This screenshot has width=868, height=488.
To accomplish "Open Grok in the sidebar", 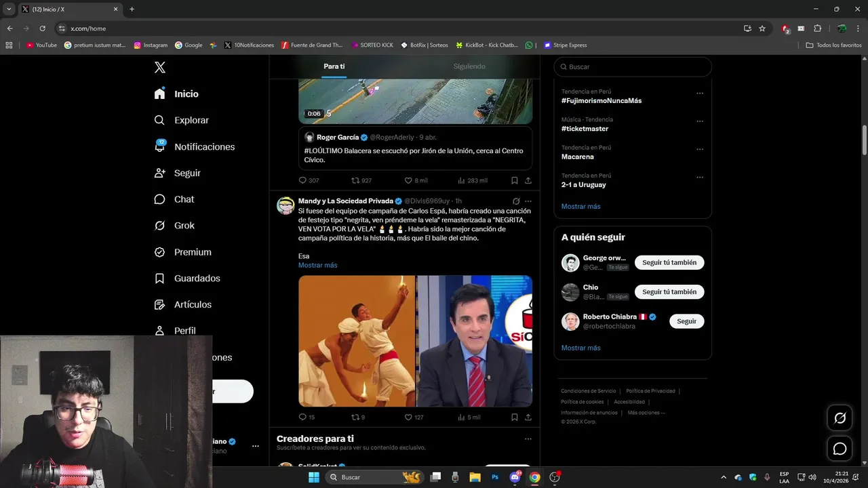I will pyautogui.click(x=174, y=226).
